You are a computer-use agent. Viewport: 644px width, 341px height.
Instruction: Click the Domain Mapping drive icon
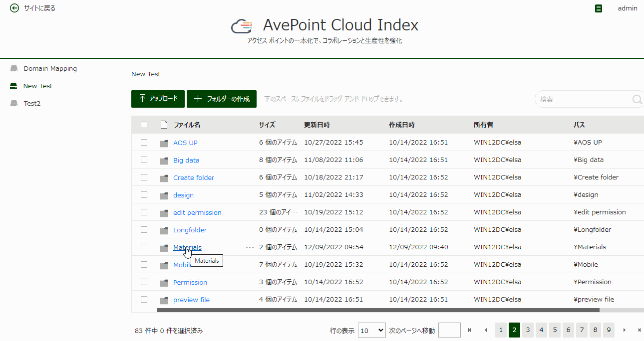point(14,69)
